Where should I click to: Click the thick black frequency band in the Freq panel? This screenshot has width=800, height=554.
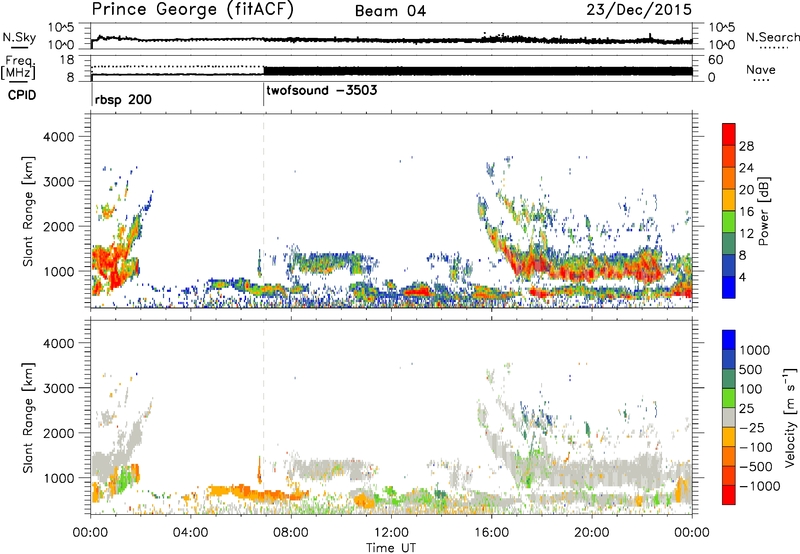(x=478, y=71)
